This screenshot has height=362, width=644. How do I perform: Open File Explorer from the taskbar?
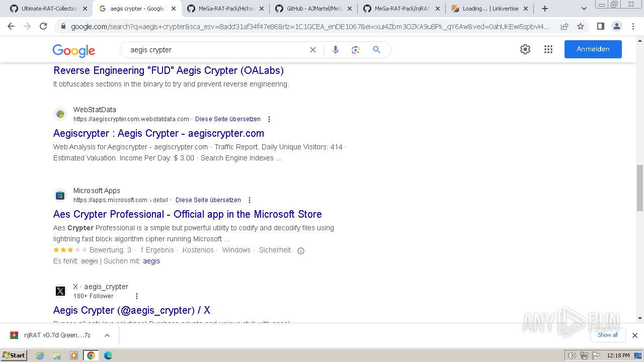[57, 355]
